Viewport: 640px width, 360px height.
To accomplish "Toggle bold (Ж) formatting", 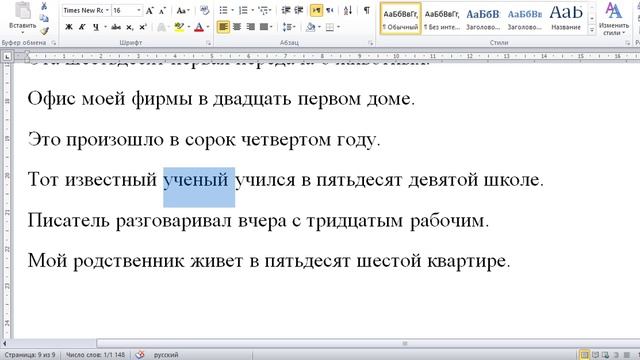I will pos(69,27).
